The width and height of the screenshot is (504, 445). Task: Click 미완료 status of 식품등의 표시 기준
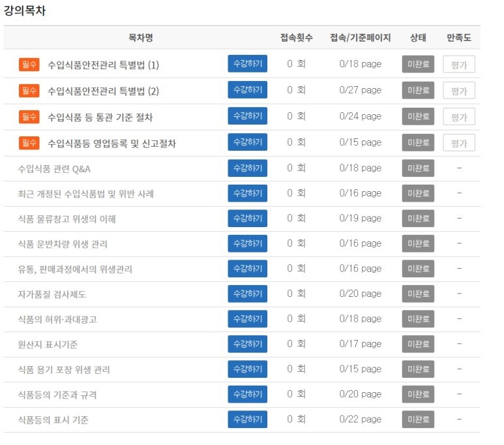(418, 419)
